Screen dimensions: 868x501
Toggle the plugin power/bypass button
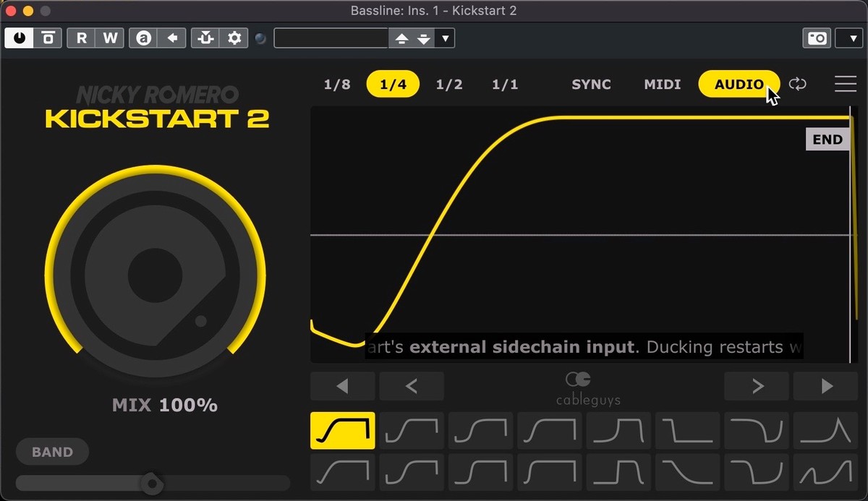pyautogui.click(x=20, y=38)
